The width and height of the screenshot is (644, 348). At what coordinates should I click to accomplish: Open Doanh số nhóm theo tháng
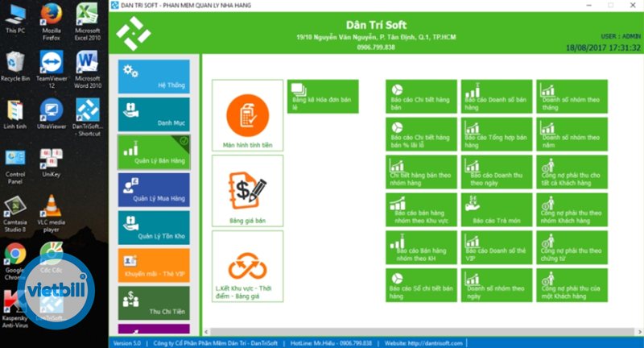(572, 97)
